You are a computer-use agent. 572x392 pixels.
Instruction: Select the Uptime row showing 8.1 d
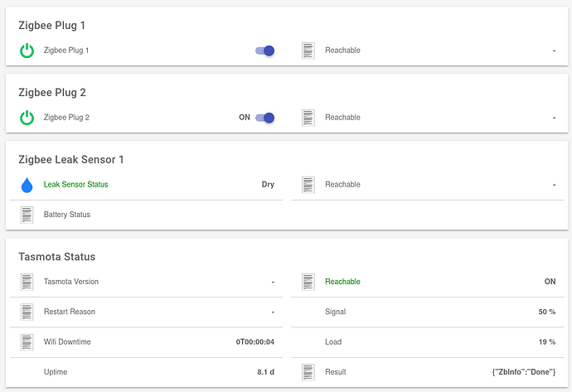pos(149,372)
